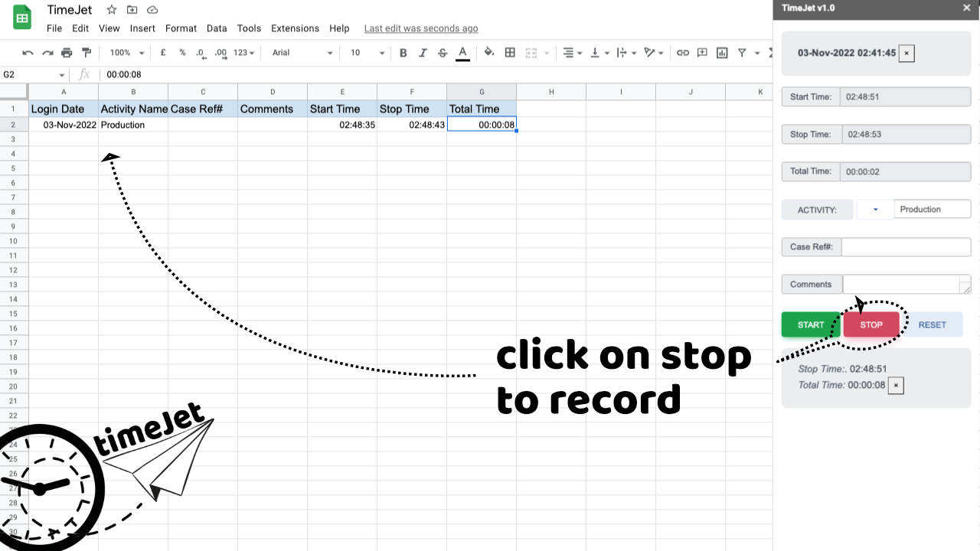Expand the ACTIVITY dropdown arrow
980x551 pixels.
click(875, 210)
